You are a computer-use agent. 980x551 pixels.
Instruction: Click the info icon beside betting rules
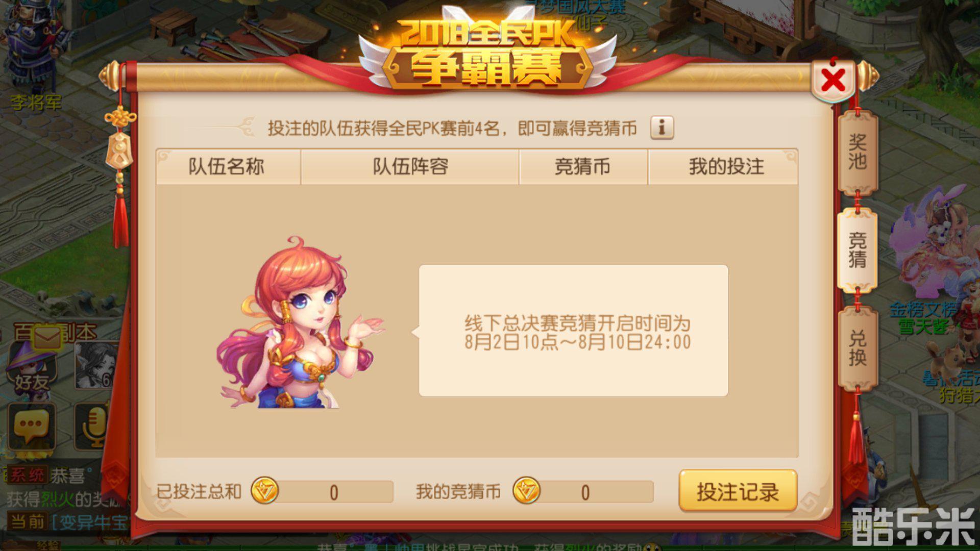pyautogui.click(x=662, y=128)
